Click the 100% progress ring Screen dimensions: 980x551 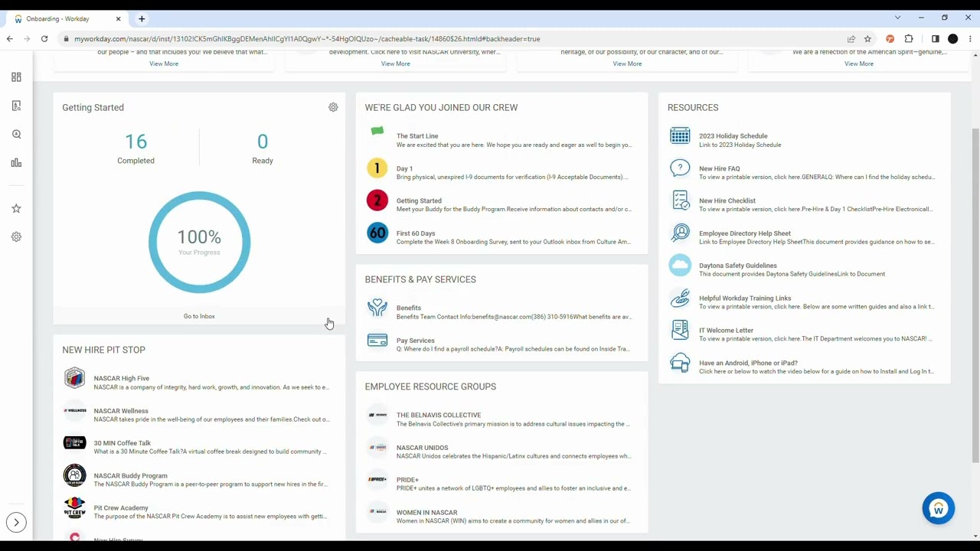tap(199, 242)
